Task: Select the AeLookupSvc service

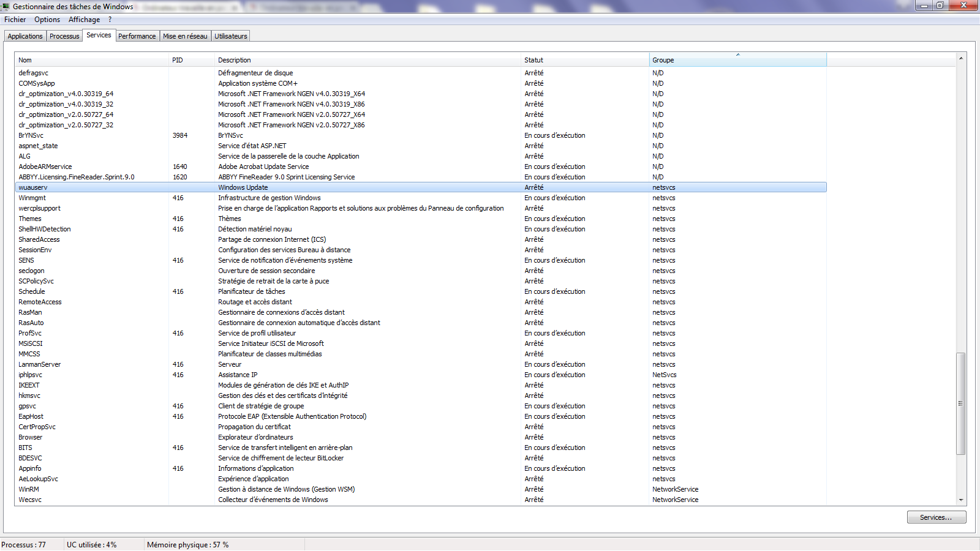Action: point(421,479)
